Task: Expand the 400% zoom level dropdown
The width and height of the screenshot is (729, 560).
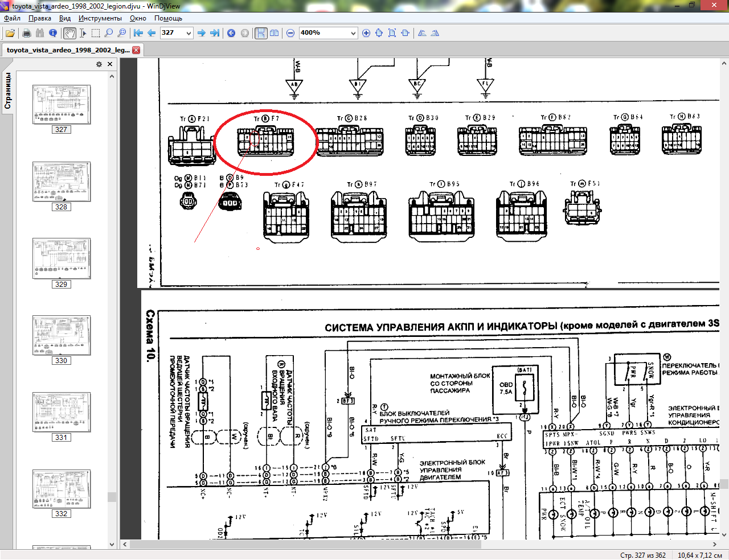Action: (x=353, y=33)
